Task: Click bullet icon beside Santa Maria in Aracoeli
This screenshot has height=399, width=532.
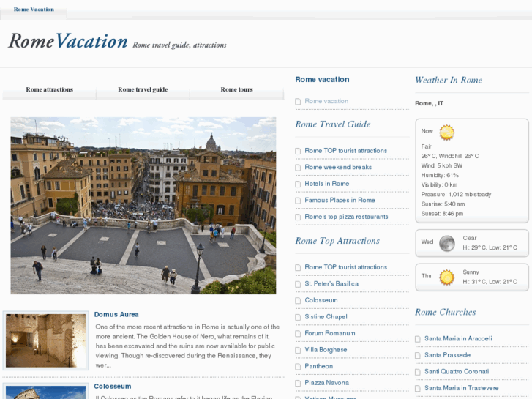Action: (x=418, y=339)
